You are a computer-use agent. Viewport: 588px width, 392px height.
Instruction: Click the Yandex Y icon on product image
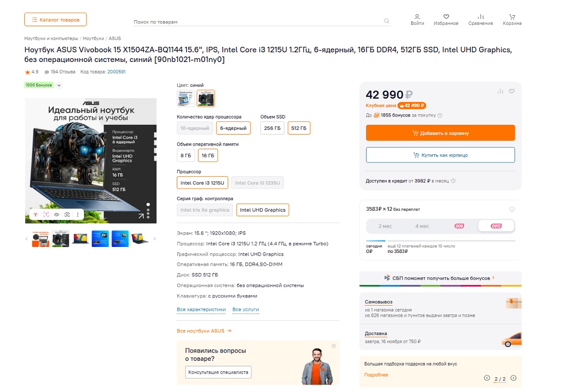35,214
